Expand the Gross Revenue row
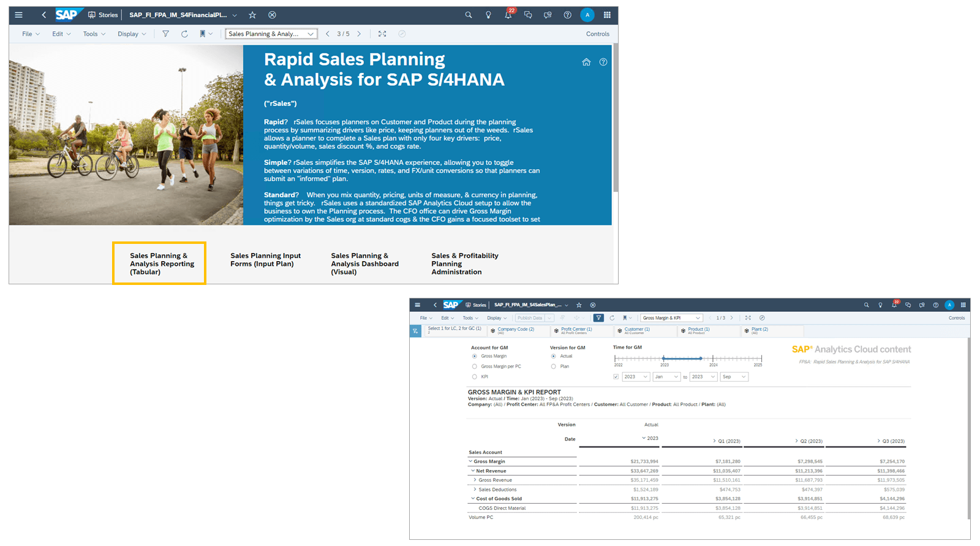Viewport: 980px width, 546px height. point(475,480)
